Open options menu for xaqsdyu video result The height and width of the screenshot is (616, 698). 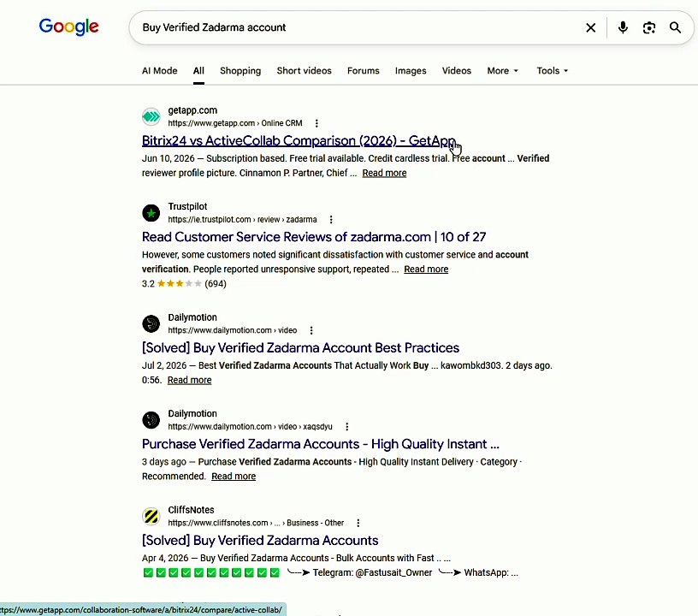coord(346,426)
